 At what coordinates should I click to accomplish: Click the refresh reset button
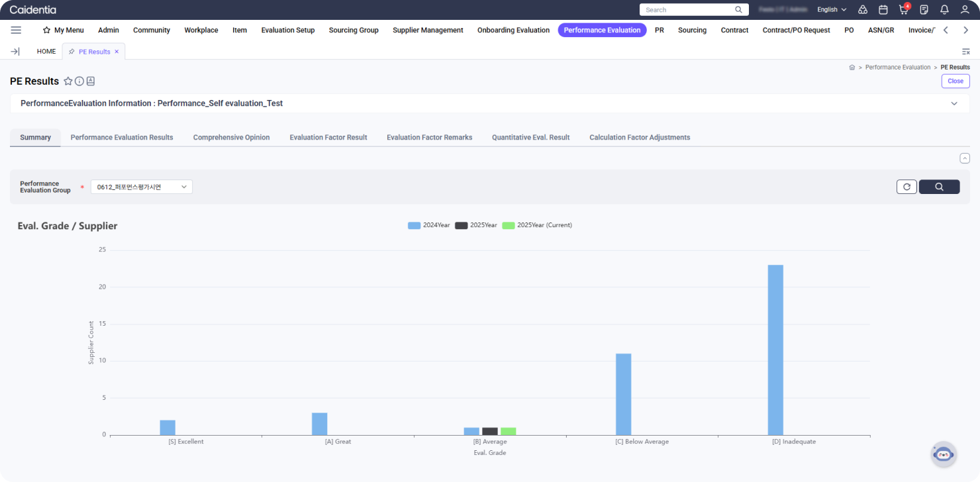point(906,187)
